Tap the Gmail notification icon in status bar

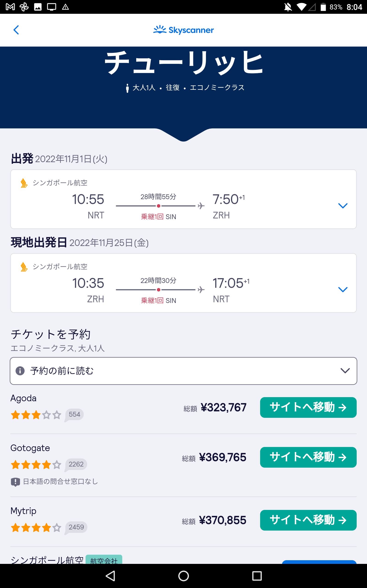(10, 7)
